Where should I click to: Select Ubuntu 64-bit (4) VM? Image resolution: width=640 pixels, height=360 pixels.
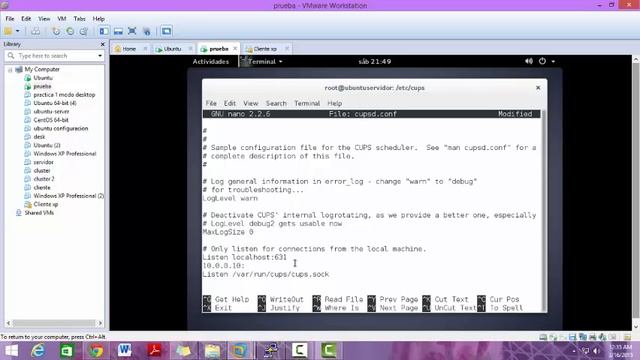tap(55, 103)
